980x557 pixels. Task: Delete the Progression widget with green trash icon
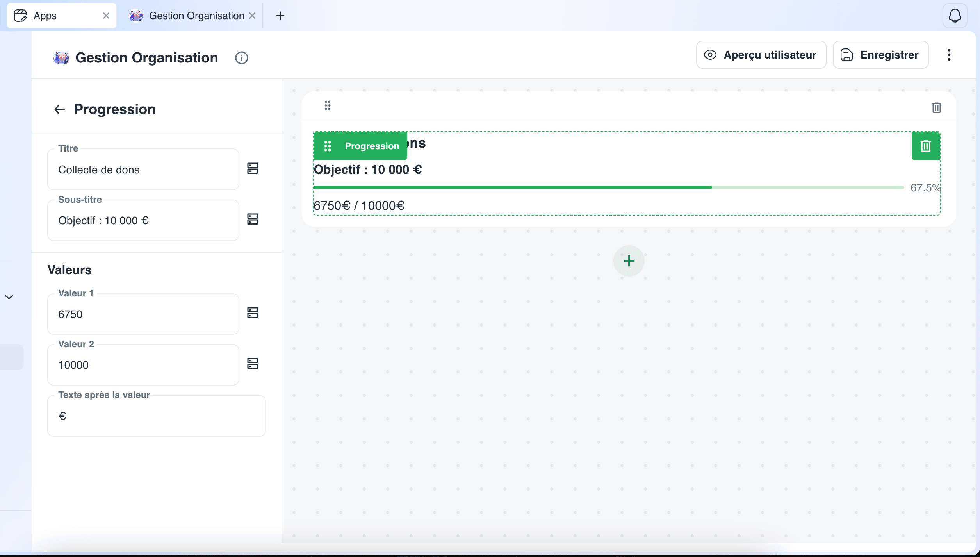pos(926,146)
